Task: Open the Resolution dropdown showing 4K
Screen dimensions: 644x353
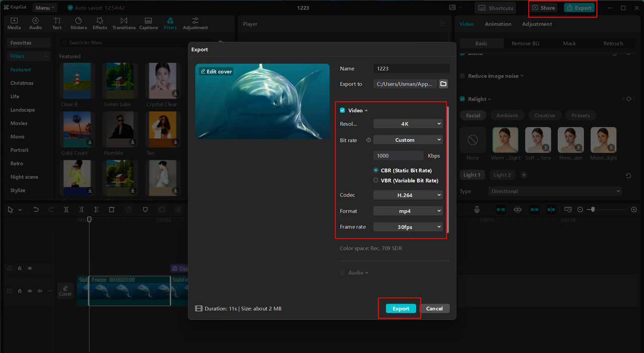Action: [x=408, y=124]
